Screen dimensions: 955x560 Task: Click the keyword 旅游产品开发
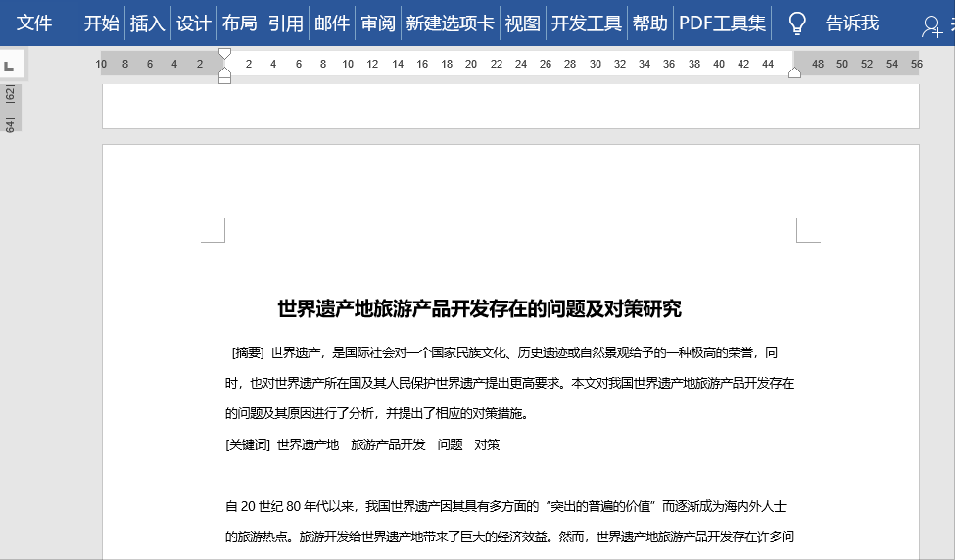pos(388,444)
